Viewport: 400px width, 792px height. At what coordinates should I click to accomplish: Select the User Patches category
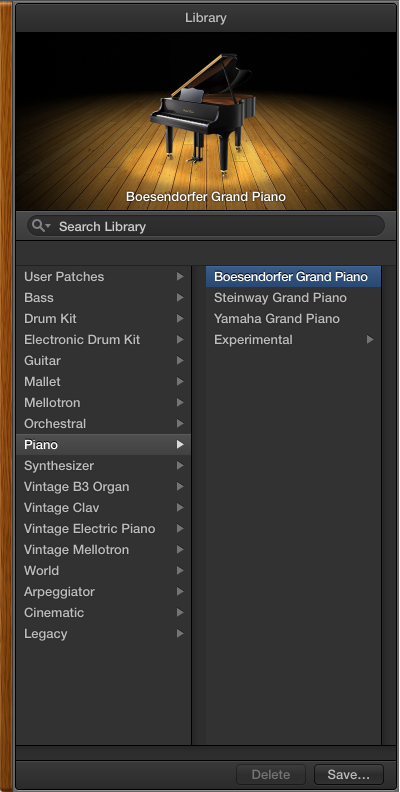(x=103, y=276)
